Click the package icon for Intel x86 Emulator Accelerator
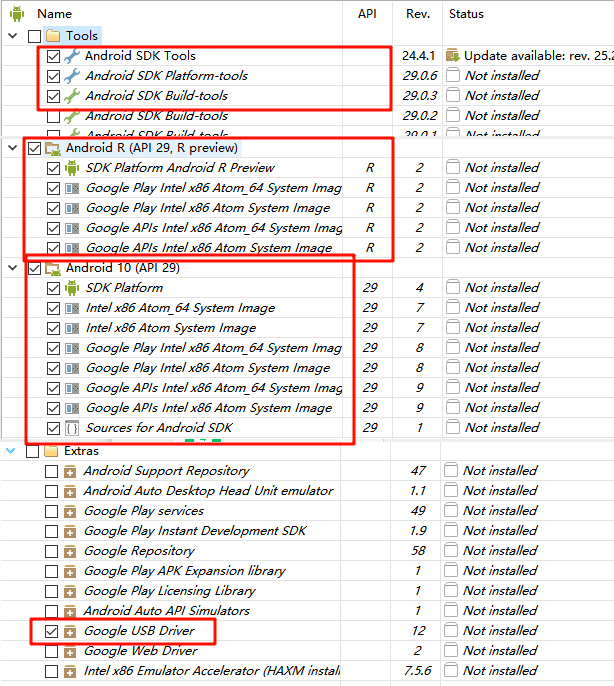 click(x=70, y=671)
